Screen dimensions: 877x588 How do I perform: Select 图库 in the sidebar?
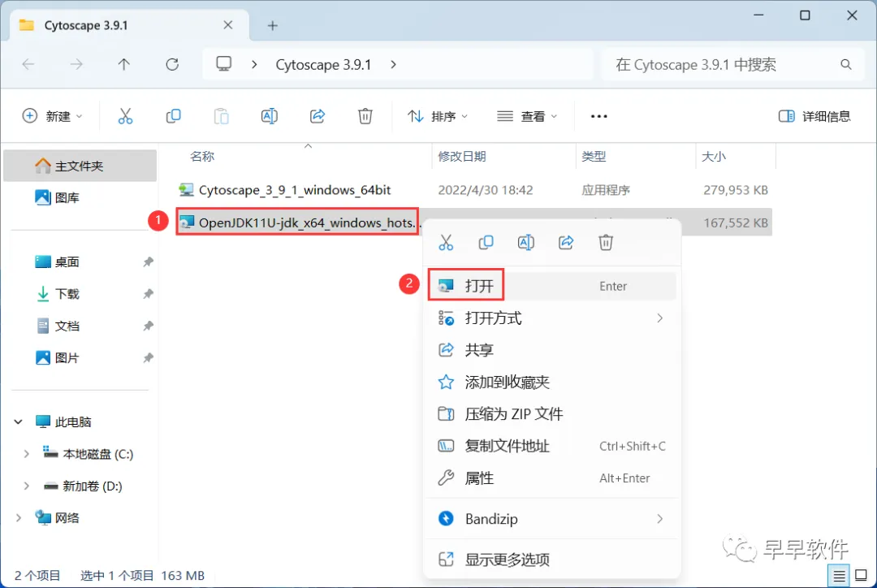[80, 197]
